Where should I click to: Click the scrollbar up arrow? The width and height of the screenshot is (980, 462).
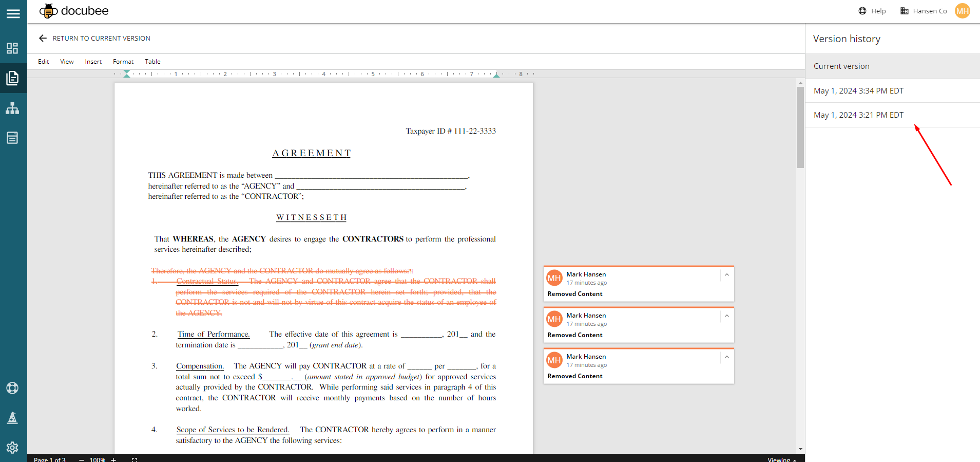click(800, 82)
